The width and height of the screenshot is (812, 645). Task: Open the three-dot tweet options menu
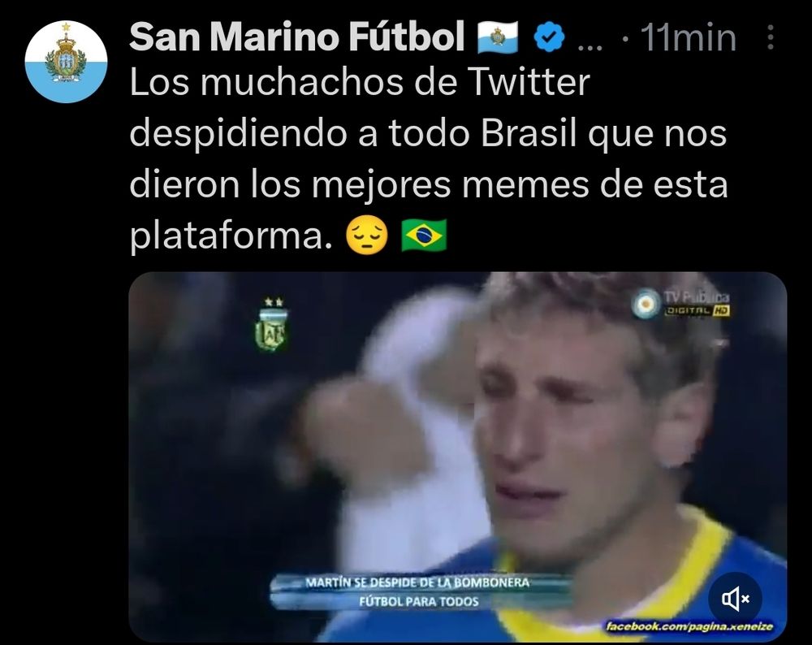(x=771, y=37)
